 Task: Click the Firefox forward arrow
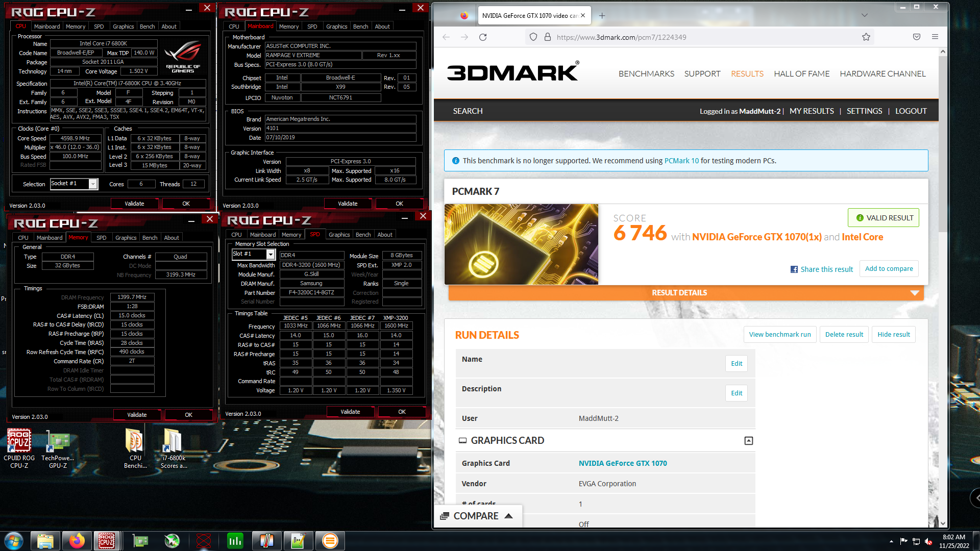[x=464, y=37]
